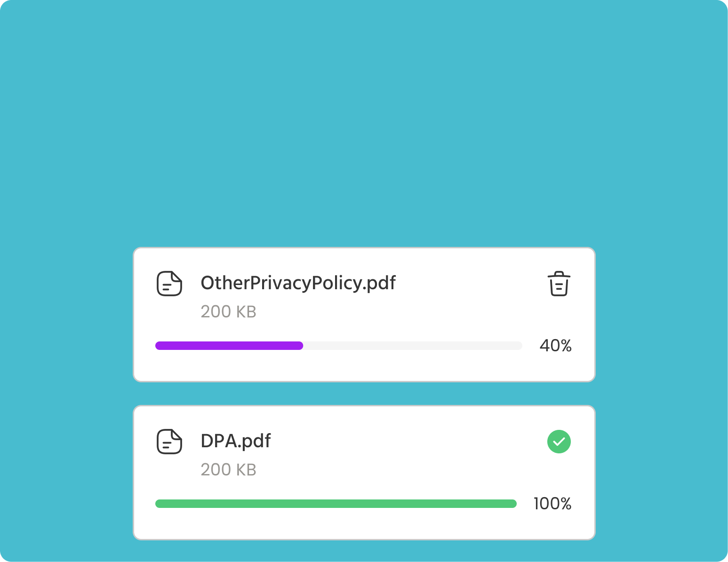Image resolution: width=728 pixels, height=562 pixels.
Task: Open the DPA.pdf file name
Action: click(x=236, y=441)
